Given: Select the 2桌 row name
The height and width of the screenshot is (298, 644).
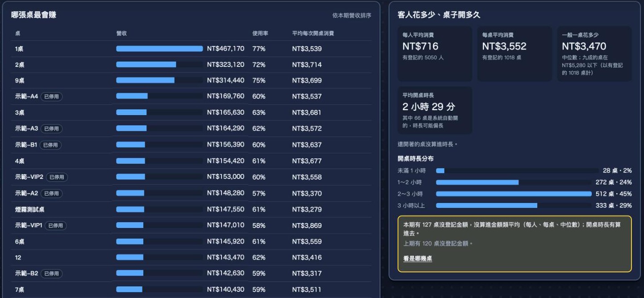Looking at the screenshot, I should 20,65.
